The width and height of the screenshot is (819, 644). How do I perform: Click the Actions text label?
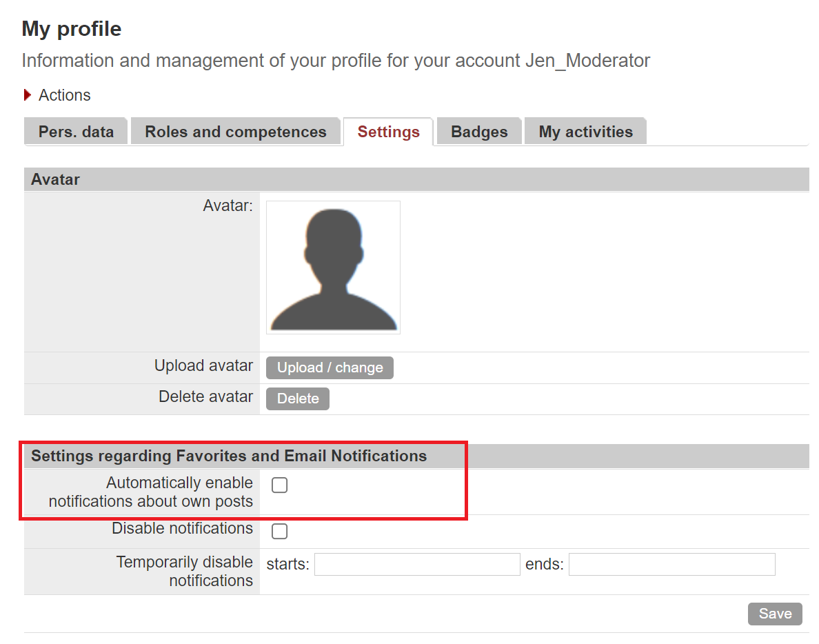tap(64, 95)
